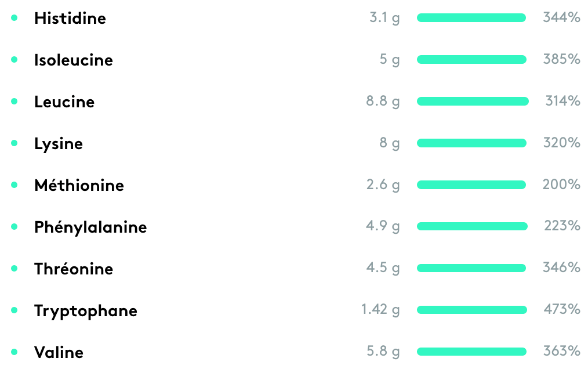Click the Leucine progress bar
588x369 pixels.
click(473, 102)
